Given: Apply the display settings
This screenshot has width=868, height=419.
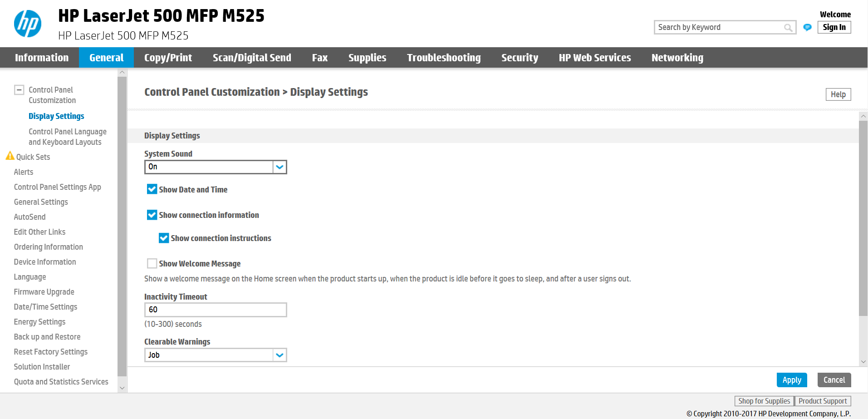Looking at the screenshot, I should pyautogui.click(x=792, y=380).
